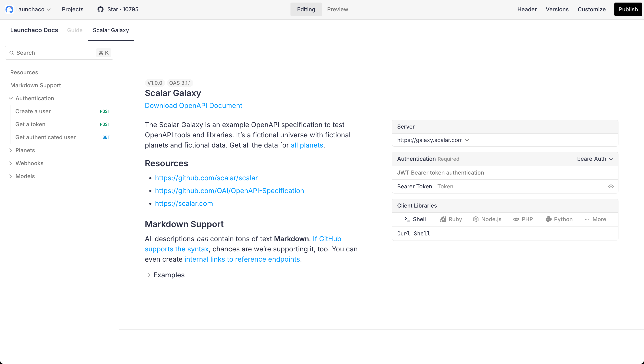Select the Shell client library icon
Viewport: 644px width, 364px height.
tap(407, 219)
